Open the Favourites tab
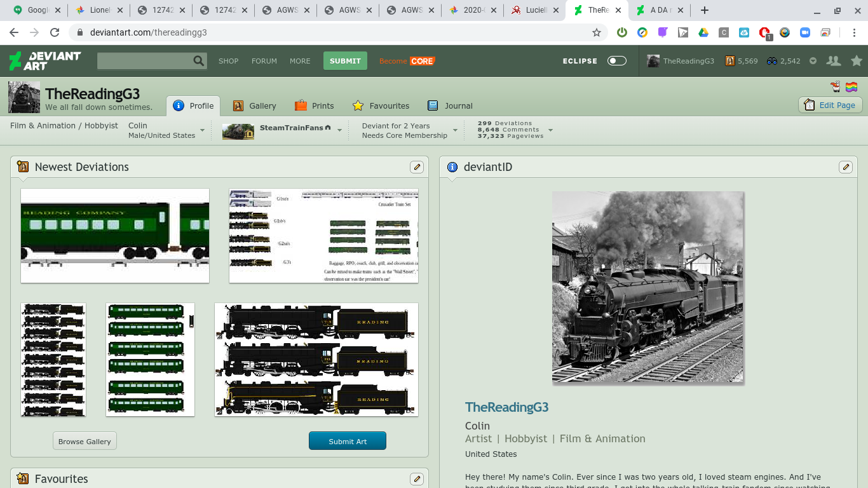The height and width of the screenshot is (488, 868). point(381,106)
